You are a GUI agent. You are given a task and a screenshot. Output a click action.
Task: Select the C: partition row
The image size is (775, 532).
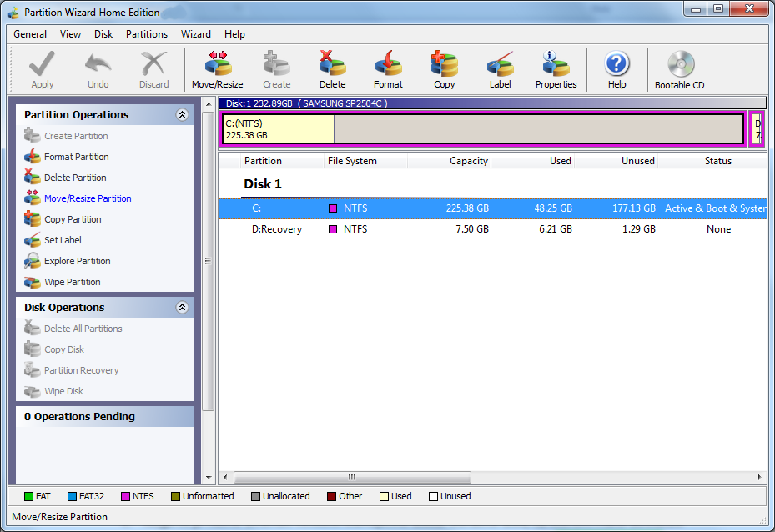click(493, 208)
